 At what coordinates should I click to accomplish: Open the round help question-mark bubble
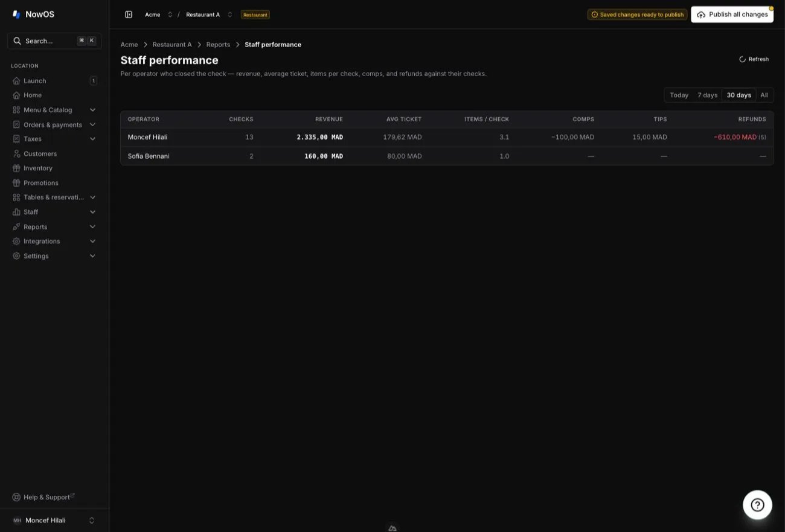[757, 505]
